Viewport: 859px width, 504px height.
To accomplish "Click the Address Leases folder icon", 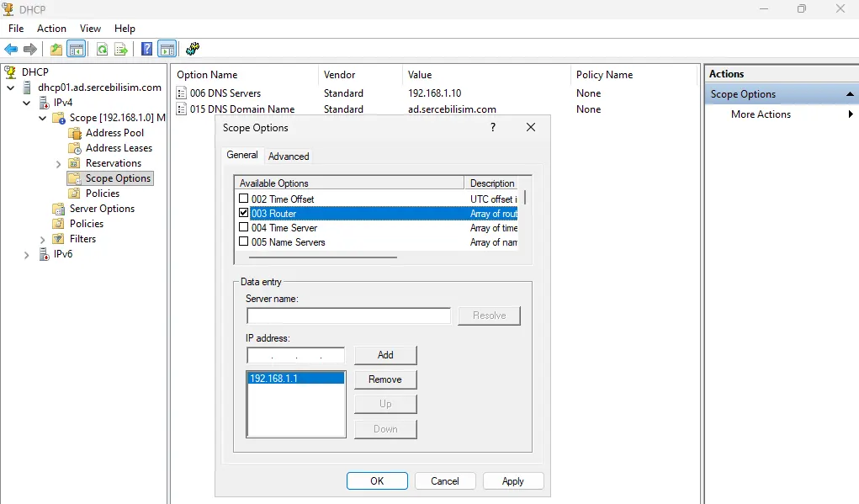I will point(75,148).
